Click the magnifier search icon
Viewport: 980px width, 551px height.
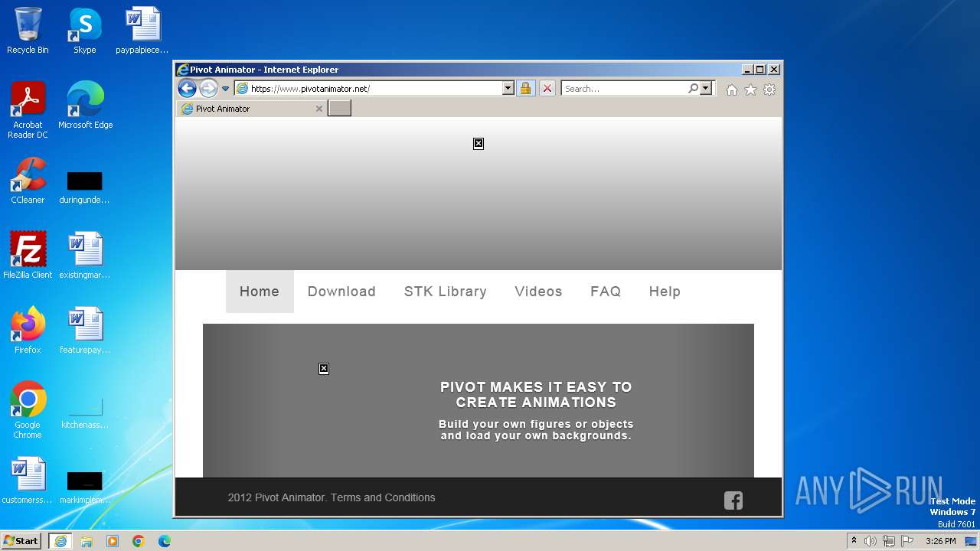[693, 89]
